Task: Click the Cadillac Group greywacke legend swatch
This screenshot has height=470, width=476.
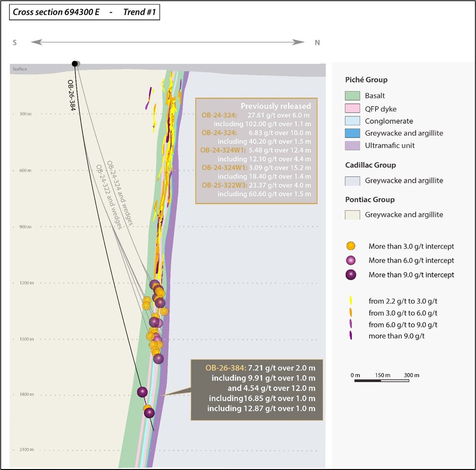Action: click(352, 180)
